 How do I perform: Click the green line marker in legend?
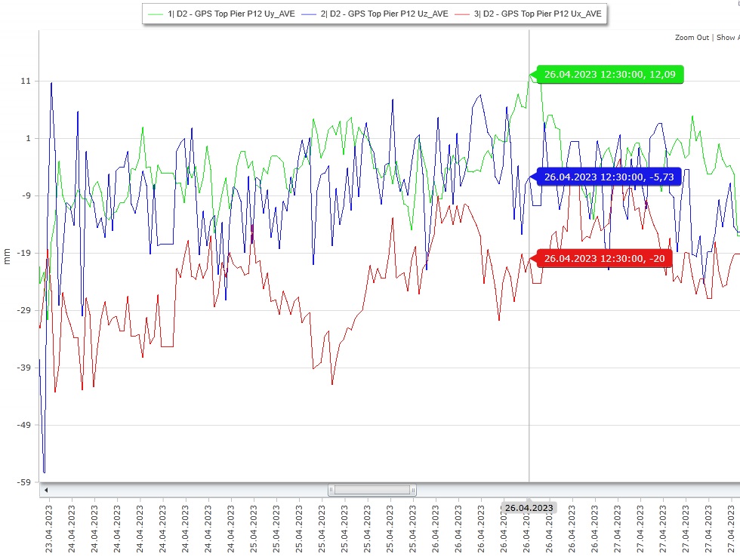[x=156, y=14]
